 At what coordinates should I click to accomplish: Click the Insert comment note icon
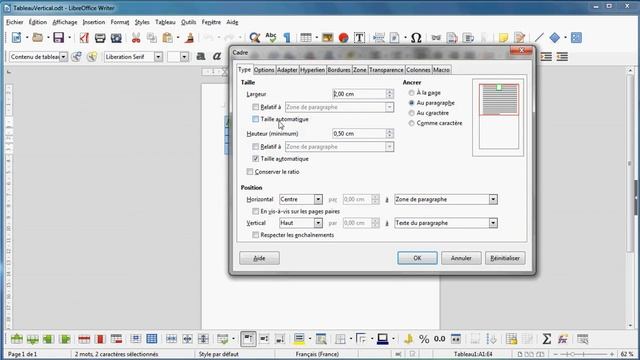click(x=503, y=38)
